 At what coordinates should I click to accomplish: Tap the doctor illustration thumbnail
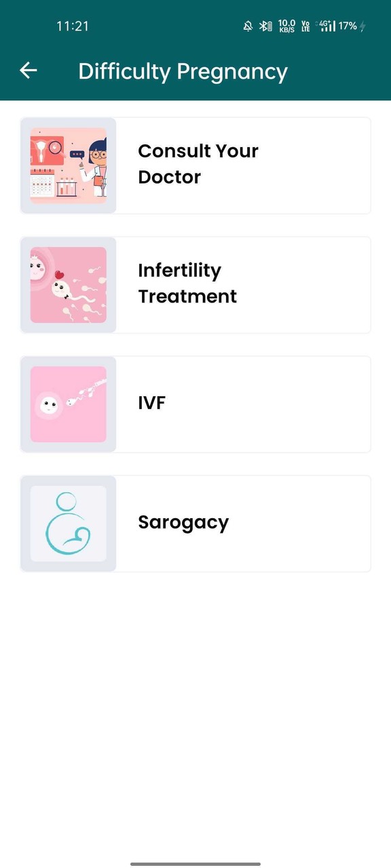click(x=68, y=165)
